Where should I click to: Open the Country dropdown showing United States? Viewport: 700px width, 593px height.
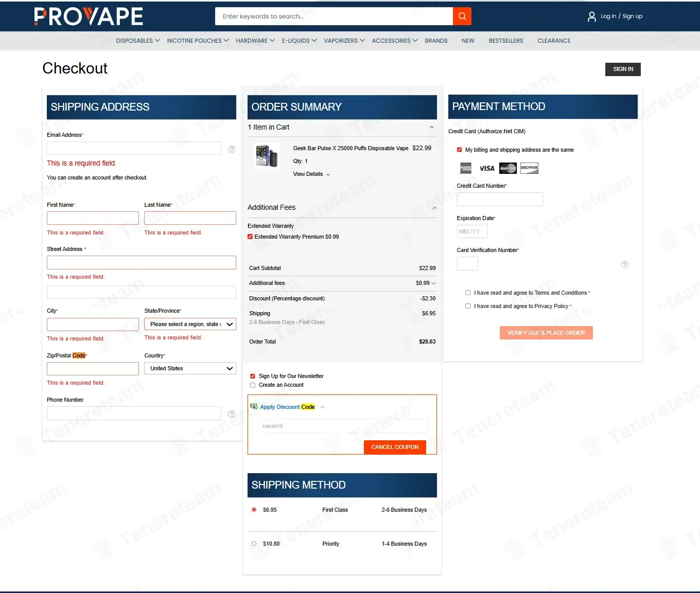pyautogui.click(x=190, y=368)
